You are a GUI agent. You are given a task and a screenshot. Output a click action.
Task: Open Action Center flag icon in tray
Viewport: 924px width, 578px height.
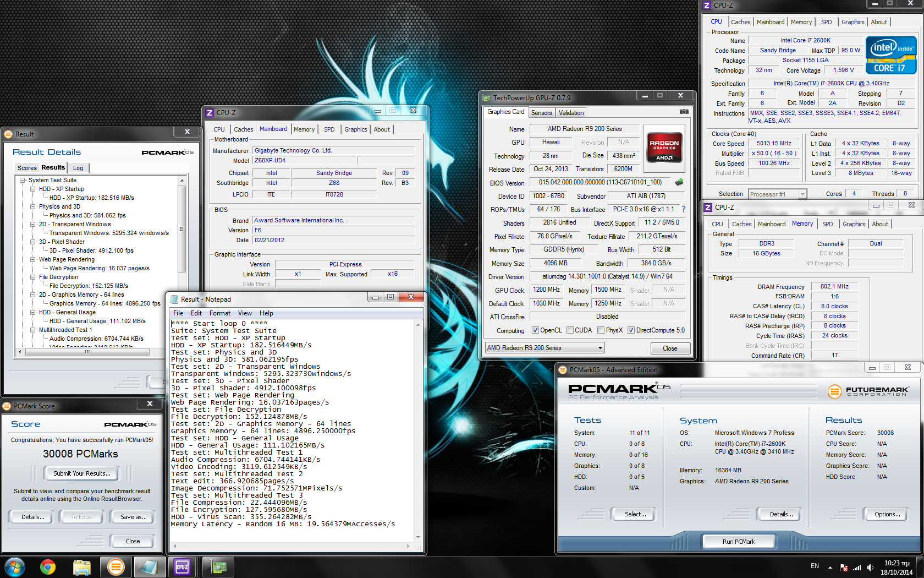[x=844, y=568]
